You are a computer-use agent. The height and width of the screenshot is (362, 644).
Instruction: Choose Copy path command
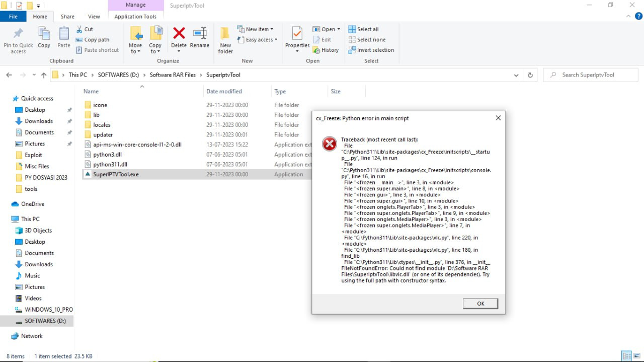click(93, 40)
